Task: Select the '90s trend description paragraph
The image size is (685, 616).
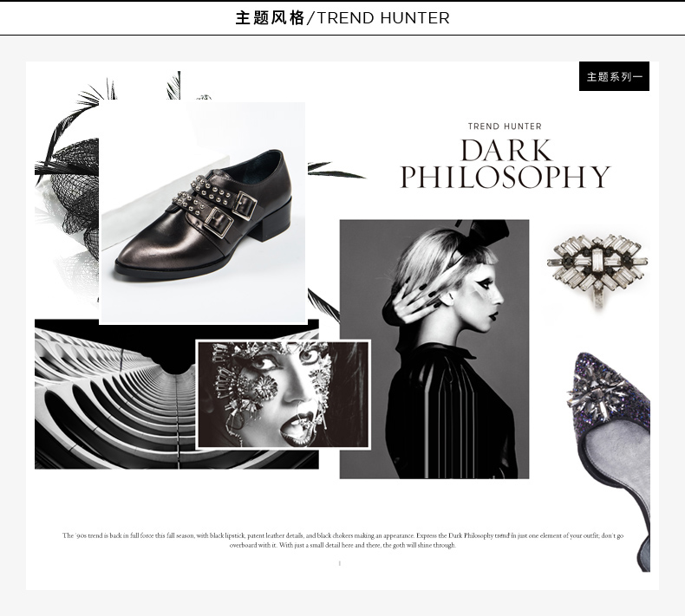Action: pyautogui.click(x=342, y=540)
